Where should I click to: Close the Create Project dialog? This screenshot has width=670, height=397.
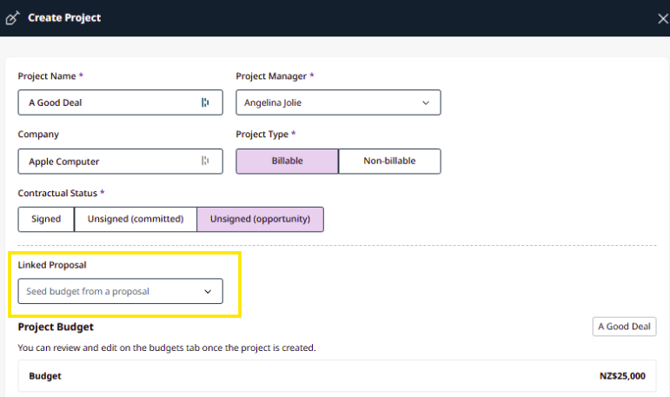[663, 19]
